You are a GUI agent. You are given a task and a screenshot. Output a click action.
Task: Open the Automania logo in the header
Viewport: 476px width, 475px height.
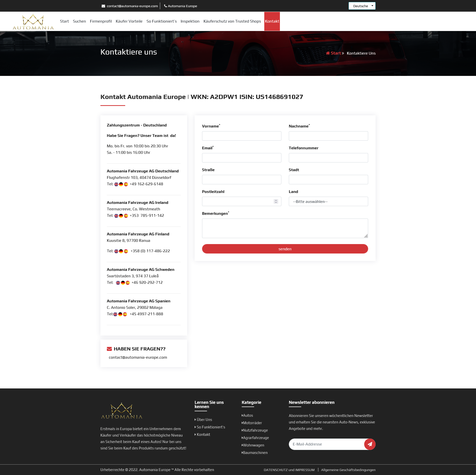point(33,22)
